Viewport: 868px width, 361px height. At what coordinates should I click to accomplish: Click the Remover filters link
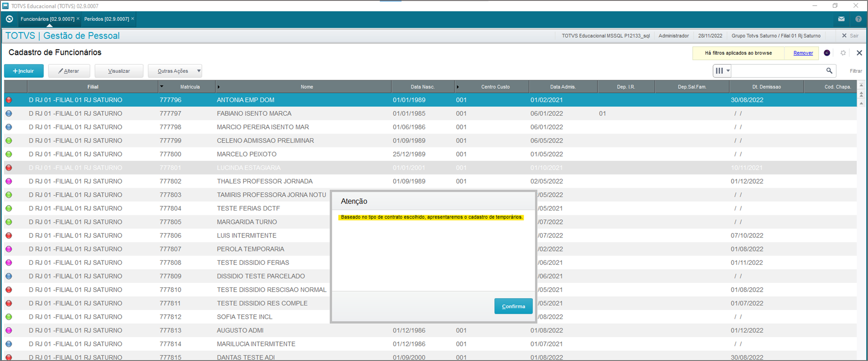(x=803, y=53)
